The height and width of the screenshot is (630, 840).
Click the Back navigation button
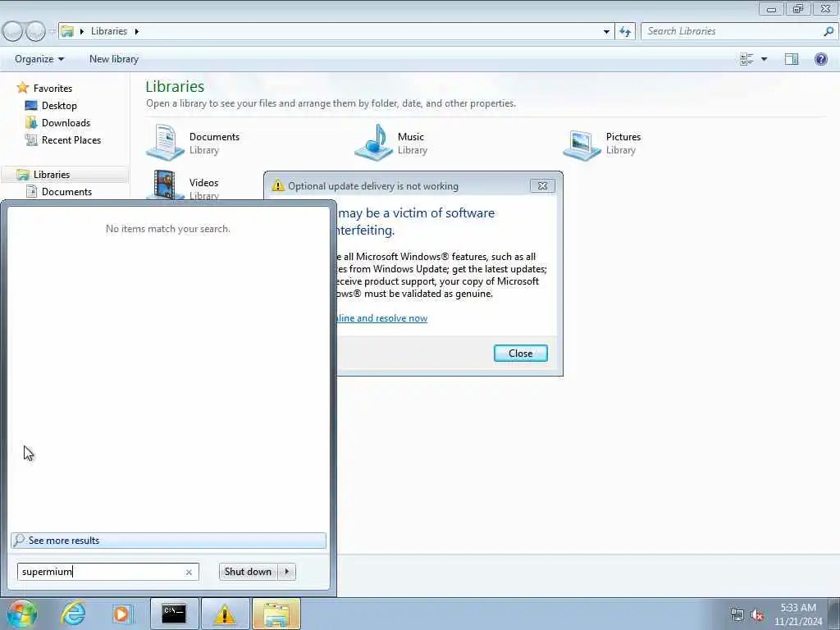pyautogui.click(x=13, y=32)
